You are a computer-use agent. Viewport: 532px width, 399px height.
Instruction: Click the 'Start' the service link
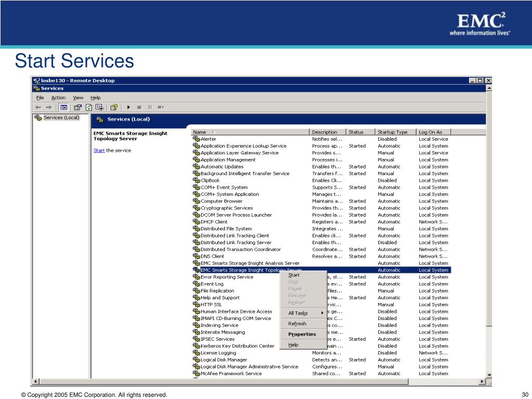(99, 150)
